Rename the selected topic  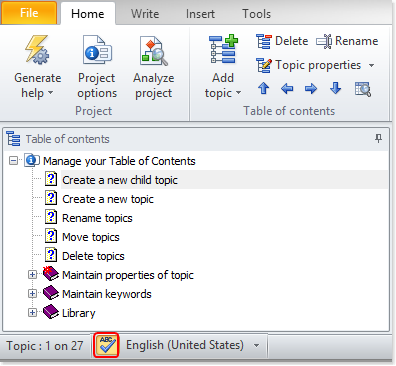click(347, 41)
